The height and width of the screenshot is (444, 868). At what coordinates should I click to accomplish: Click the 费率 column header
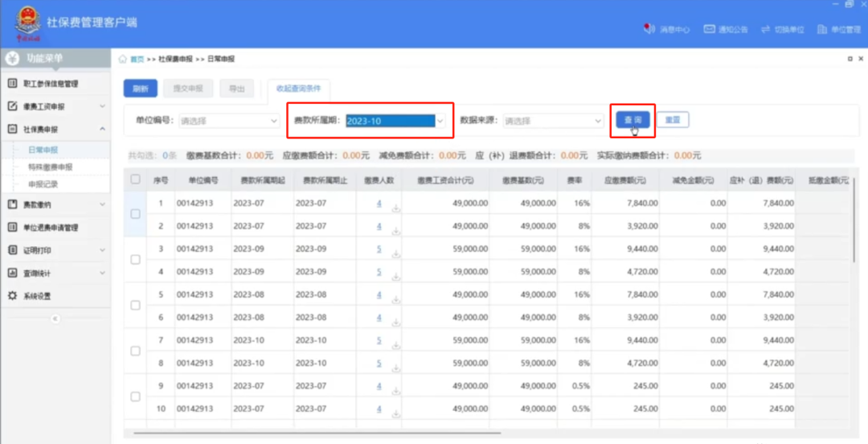pos(574,180)
